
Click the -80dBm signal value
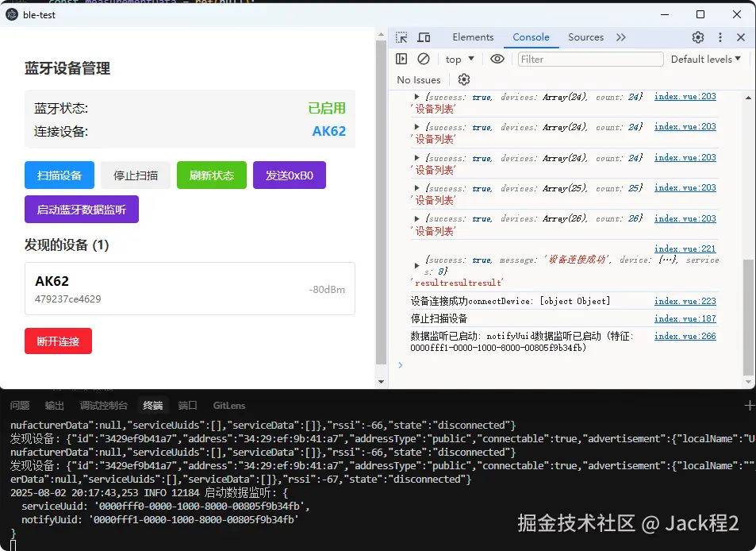327,290
